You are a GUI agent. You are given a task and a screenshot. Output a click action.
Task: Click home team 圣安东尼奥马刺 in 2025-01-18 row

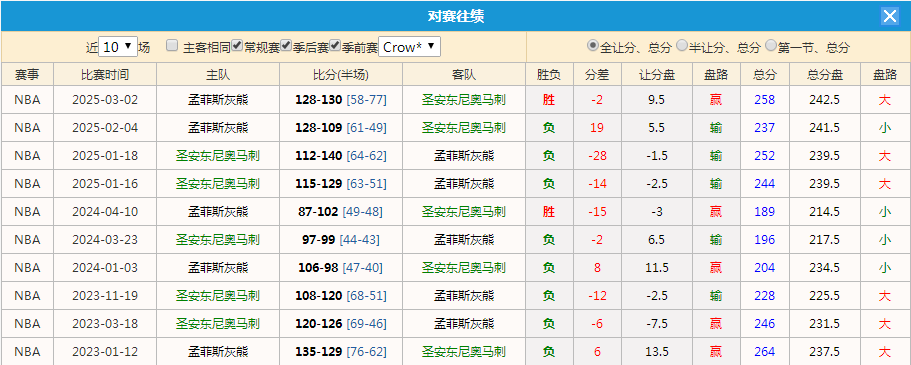[x=218, y=156]
